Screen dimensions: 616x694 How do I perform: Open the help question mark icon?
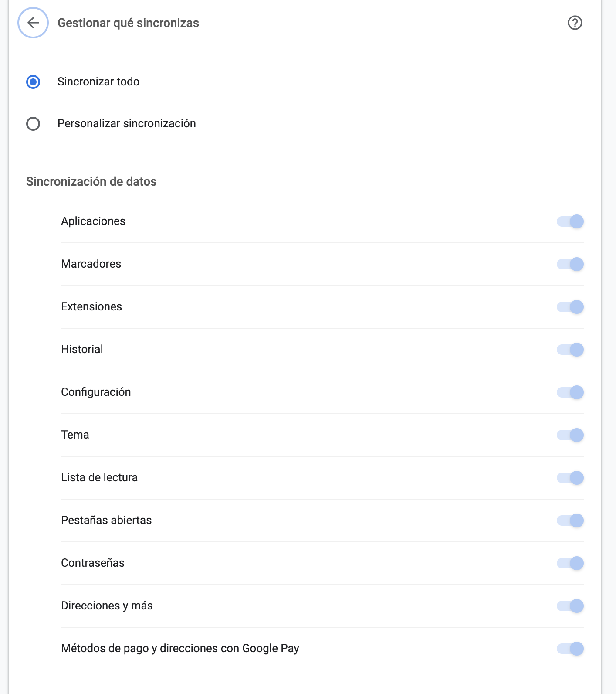[x=575, y=23]
